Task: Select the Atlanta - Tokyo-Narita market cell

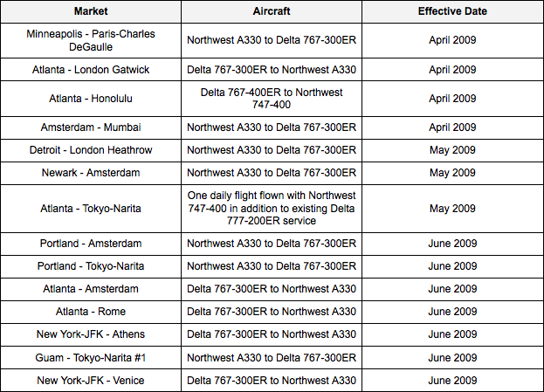Action: 91,209
